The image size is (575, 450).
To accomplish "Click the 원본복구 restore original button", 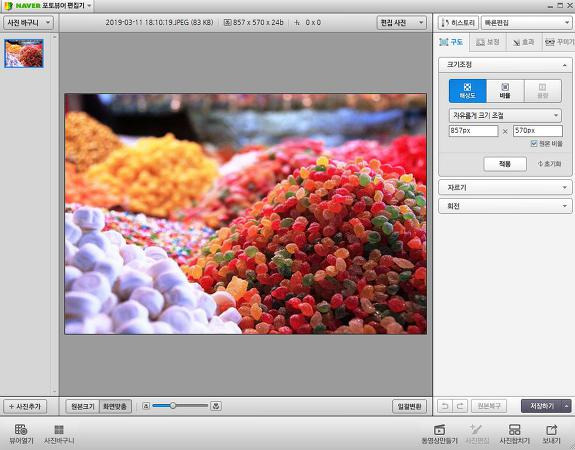I will (489, 406).
